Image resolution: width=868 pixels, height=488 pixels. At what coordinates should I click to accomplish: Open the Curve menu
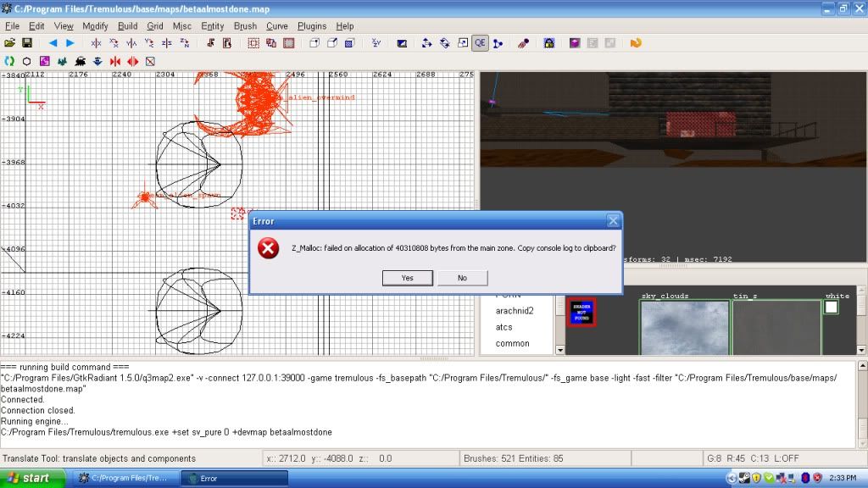point(277,26)
